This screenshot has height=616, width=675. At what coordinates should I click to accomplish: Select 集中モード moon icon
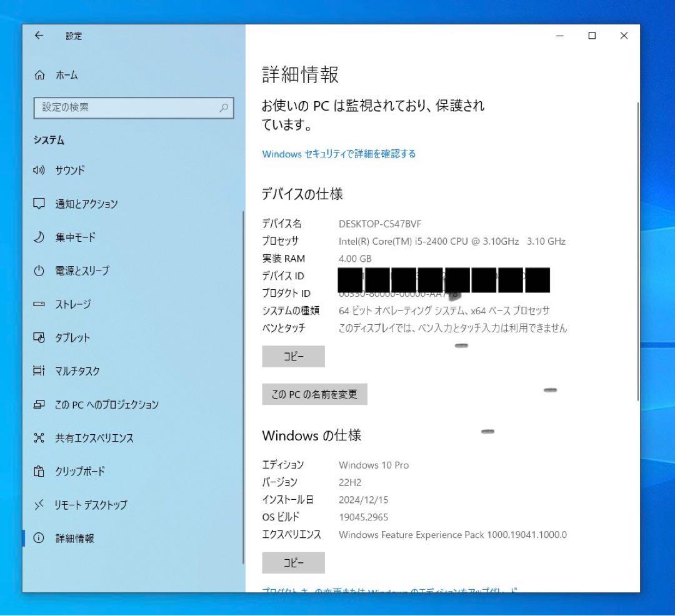(x=39, y=237)
